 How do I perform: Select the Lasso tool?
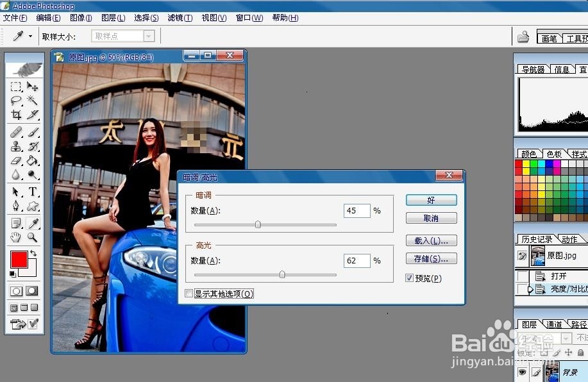(x=15, y=101)
